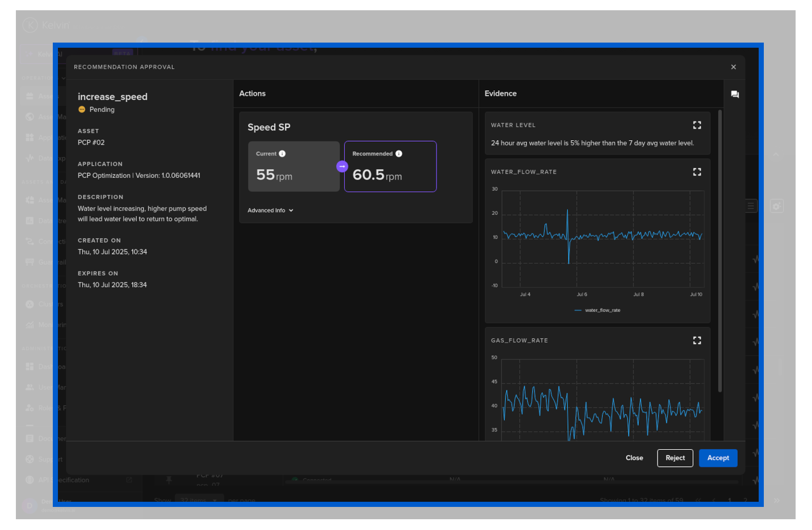The image size is (812, 530).
Task: Open the comments panel icon
Action: (735, 94)
